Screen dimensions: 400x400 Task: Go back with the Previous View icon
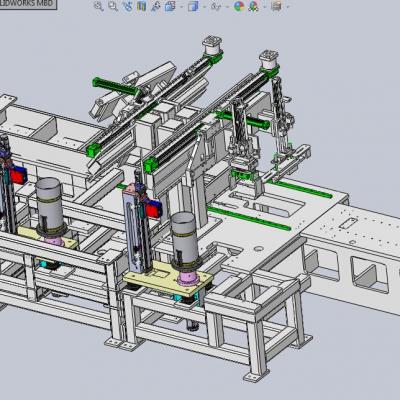pos(128,6)
